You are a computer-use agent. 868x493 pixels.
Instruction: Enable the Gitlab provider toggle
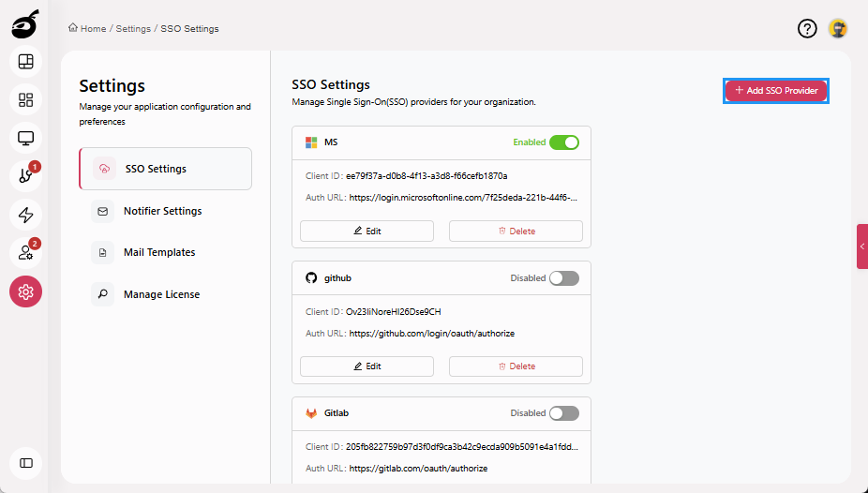click(564, 413)
